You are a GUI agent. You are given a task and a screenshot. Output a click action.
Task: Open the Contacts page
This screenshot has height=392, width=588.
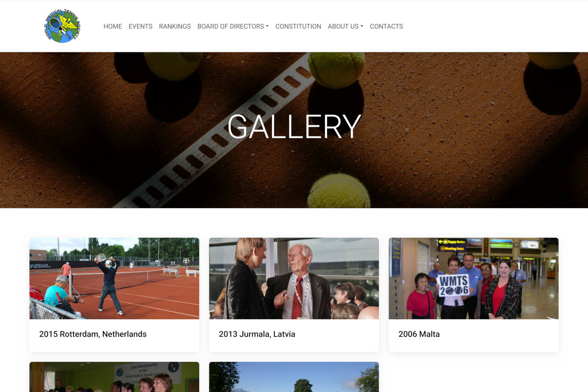pyautogui.click(x=386, y=26)
